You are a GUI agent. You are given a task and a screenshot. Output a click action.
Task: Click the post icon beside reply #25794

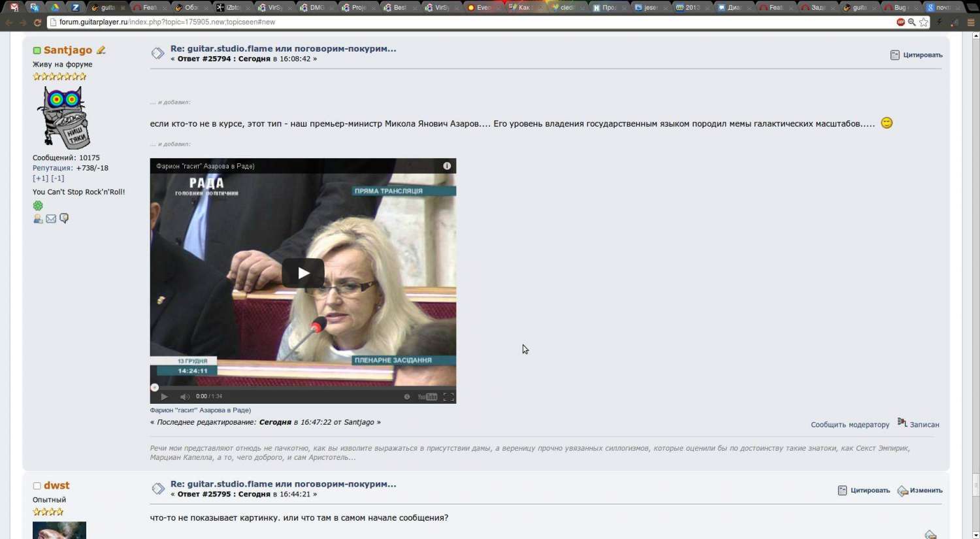[157, 54]
